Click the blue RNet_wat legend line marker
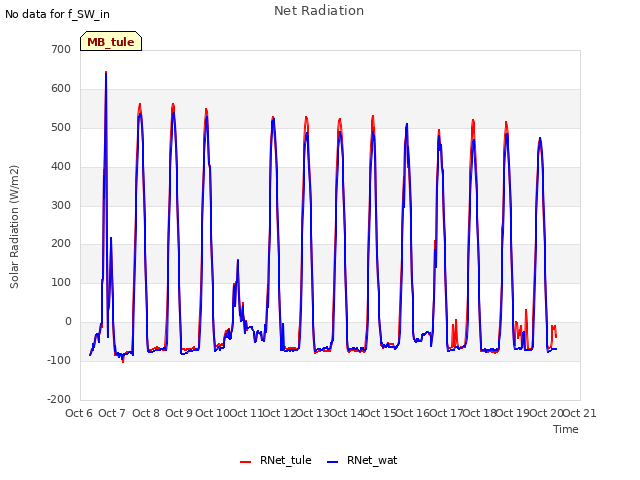The image size is (640, 480). (x=333, y=462)
